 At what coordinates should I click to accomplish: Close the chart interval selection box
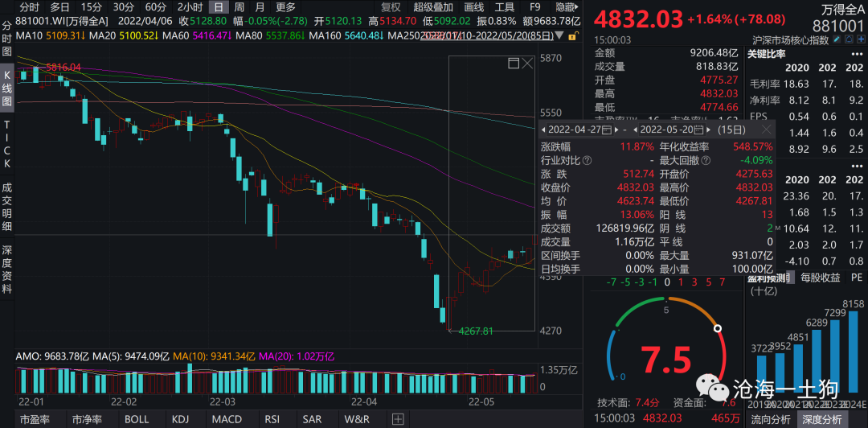coord(527,64)
